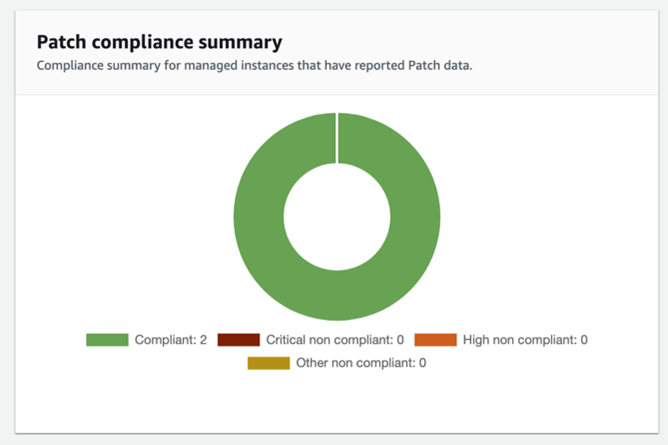Toggle 'High non compliant: 0' legend text
The image size is (668, 445).
pos(525,340)
